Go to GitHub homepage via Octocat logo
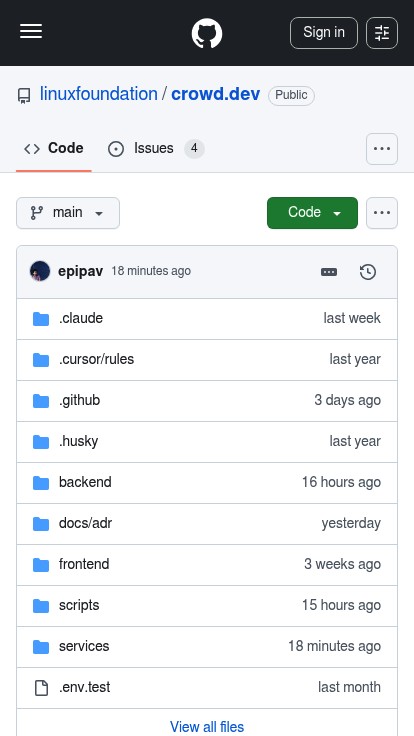 click(207, 33)
